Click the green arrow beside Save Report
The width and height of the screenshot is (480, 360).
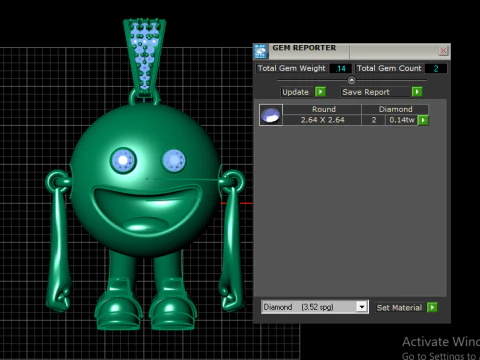[x=417, y=92]
